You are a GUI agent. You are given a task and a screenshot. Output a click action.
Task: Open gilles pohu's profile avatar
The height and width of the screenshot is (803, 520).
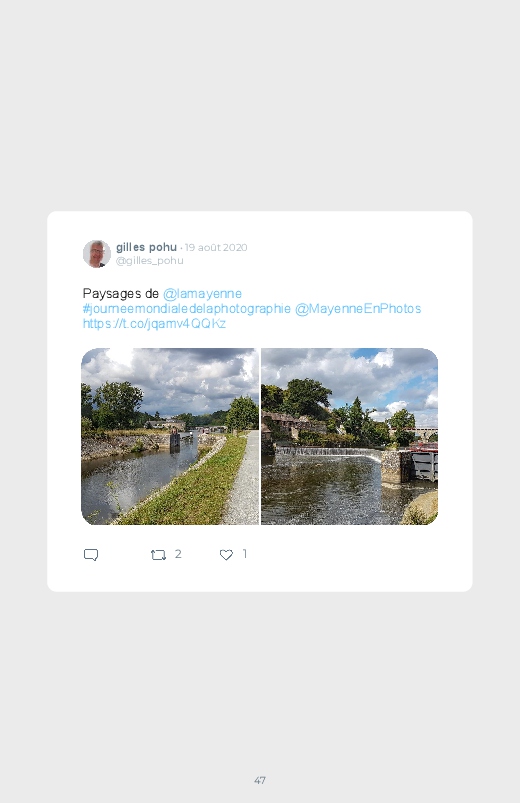point(97,253)
